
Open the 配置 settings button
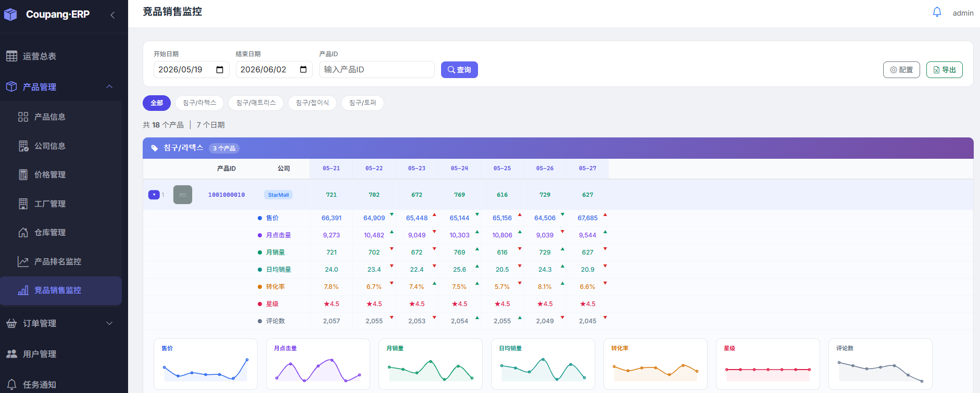(x=901, y=70)
